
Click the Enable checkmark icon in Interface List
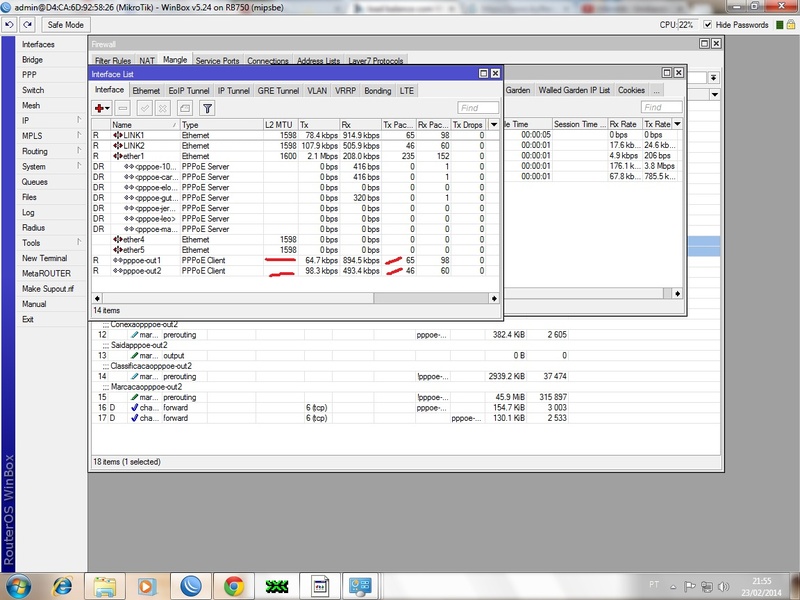point(145,108)
